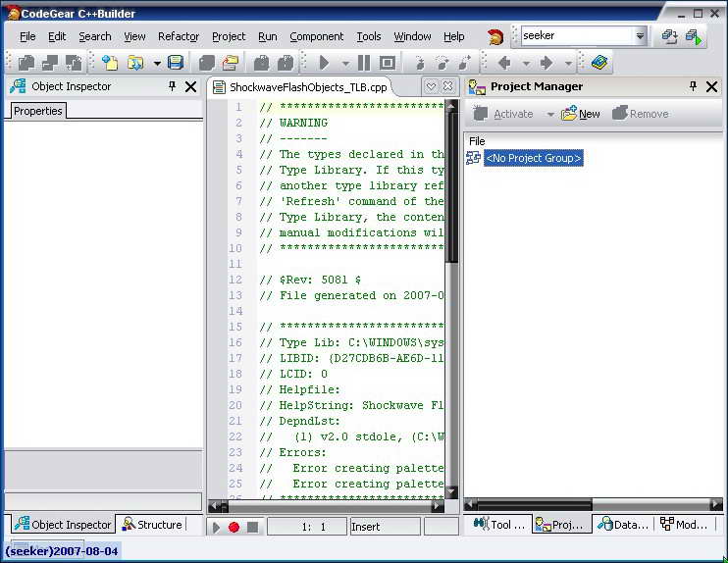
Task: Click the Project Manager horizontal scrollbar thumb
Action: click(535, 504)
